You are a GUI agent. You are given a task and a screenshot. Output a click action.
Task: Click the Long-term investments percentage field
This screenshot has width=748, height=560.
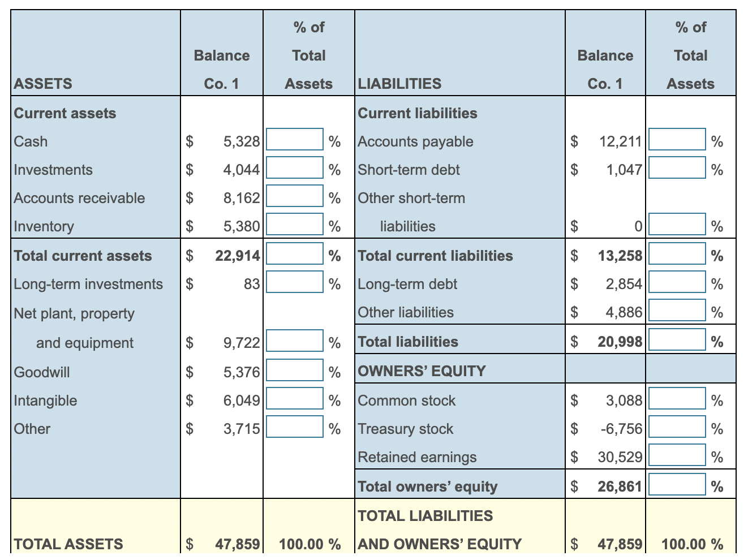click(x=294, y=282)
